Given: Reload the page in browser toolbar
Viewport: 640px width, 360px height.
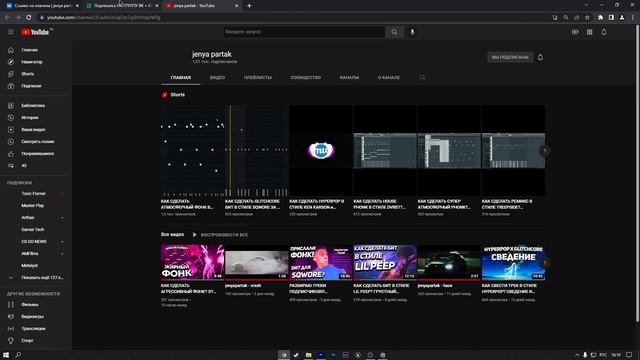Looking at the screenshot, I should pos(29,18).
